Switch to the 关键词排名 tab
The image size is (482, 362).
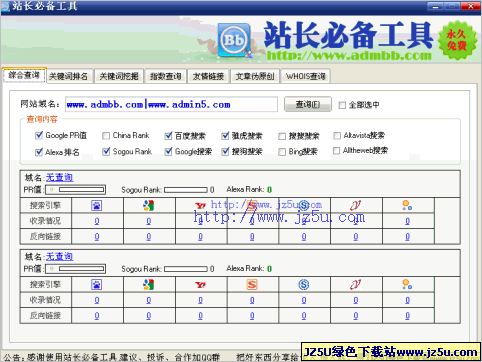click(x=68, y=76)
